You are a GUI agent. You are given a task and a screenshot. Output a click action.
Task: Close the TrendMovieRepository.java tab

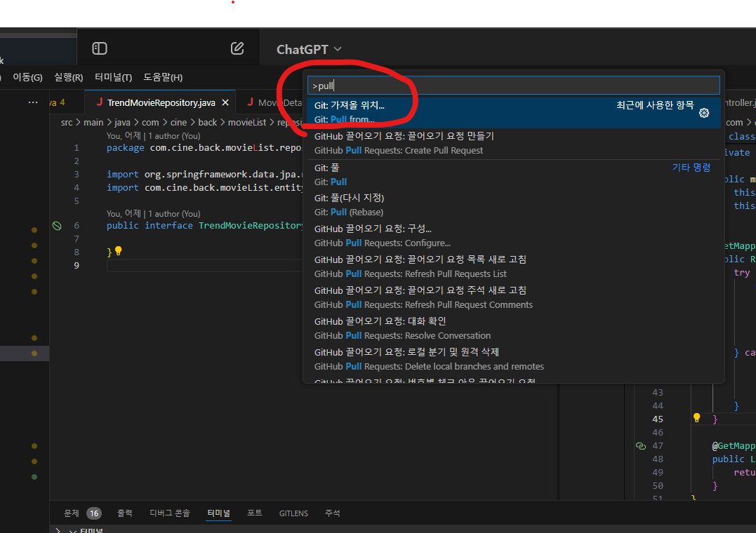click(225, 102)
